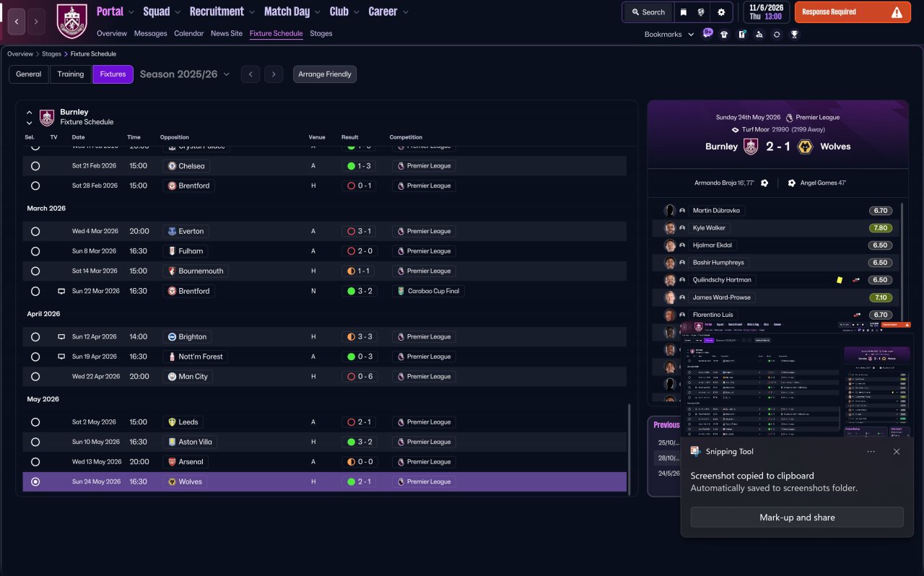Select the Fulham fixture radio button

(x=35, y=251)
